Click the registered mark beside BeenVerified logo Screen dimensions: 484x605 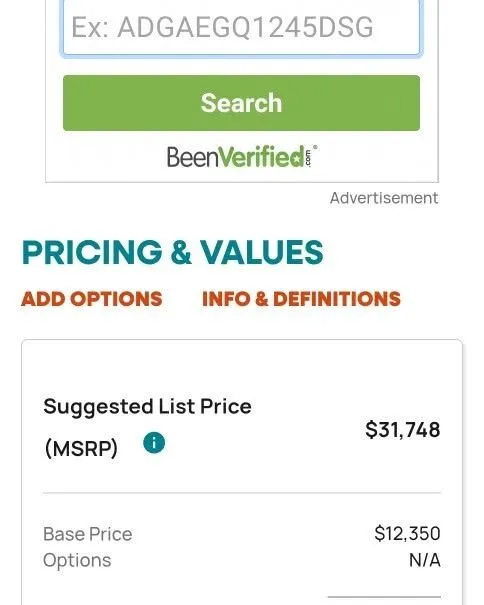(x=315, y=147)
